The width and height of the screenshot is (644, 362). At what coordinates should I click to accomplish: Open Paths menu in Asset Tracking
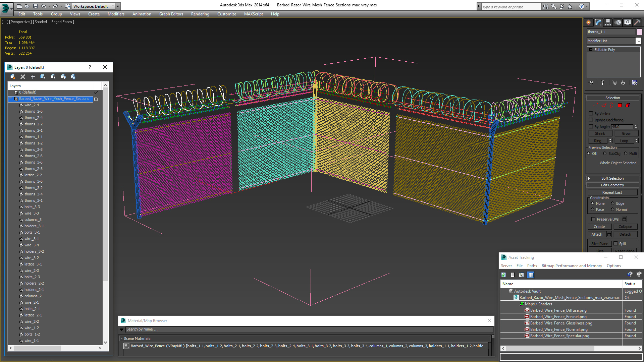pyautogui.click(x=532, y=266)
